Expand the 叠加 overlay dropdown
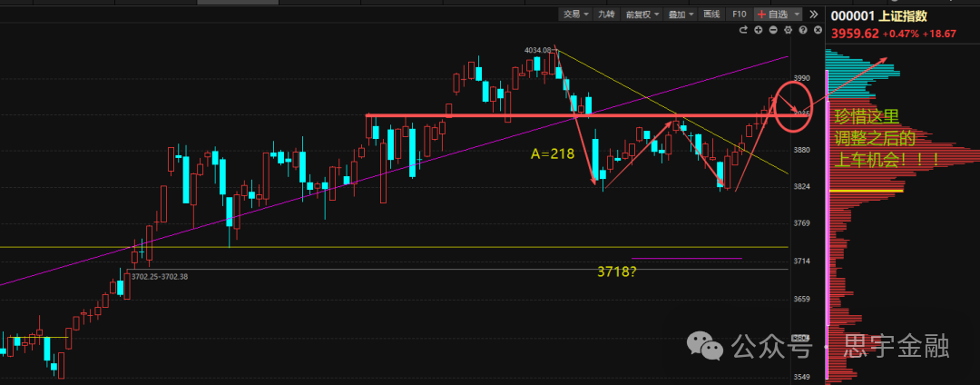 tap(681, 15)
